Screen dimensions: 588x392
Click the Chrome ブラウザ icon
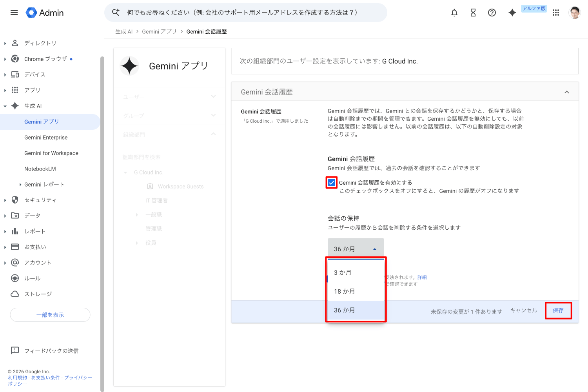click(15, 59)
